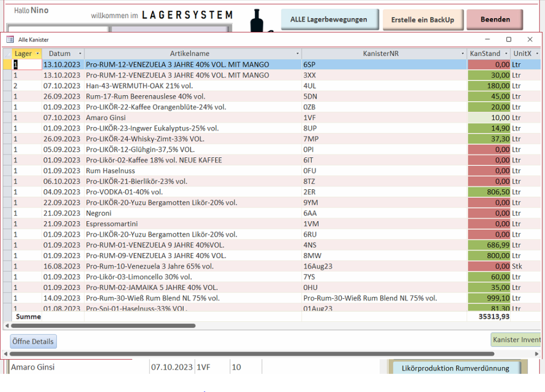This screenshot has height=392, width=545.
Task: Click window horizontal scrollbar right arrow
Action: point(536,354)
